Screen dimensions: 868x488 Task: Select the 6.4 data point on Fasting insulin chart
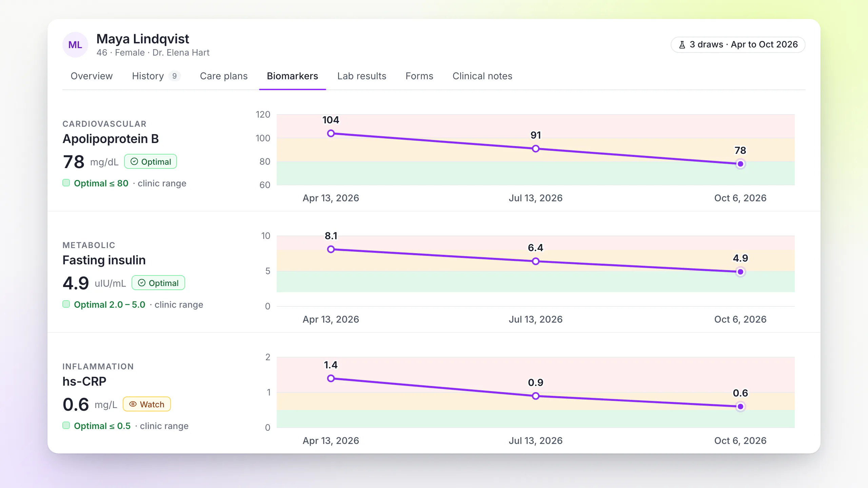point(536,261)
